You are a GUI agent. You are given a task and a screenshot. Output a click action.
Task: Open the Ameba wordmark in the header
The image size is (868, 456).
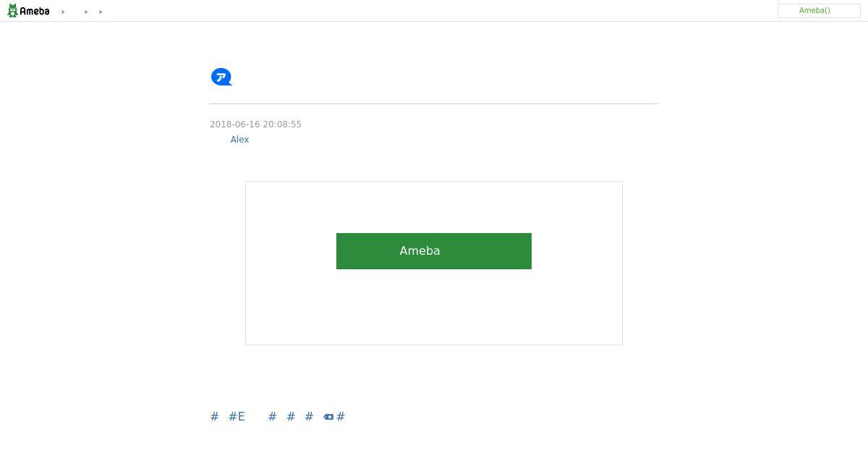pos(35,12)
